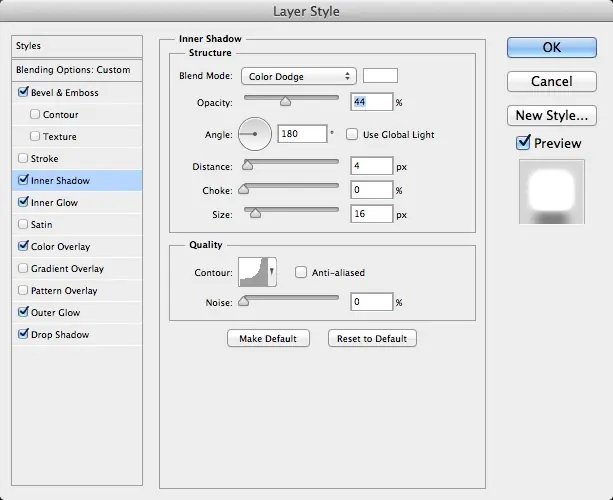Enable the Contour checkbox under Bevel
The image size is (613, 500).
(35, 114)
